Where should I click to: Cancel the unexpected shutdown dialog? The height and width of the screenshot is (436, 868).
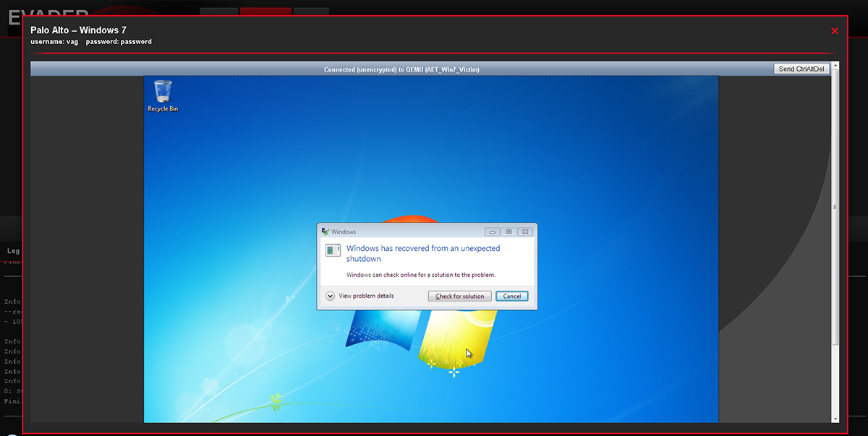pos(512,296)
